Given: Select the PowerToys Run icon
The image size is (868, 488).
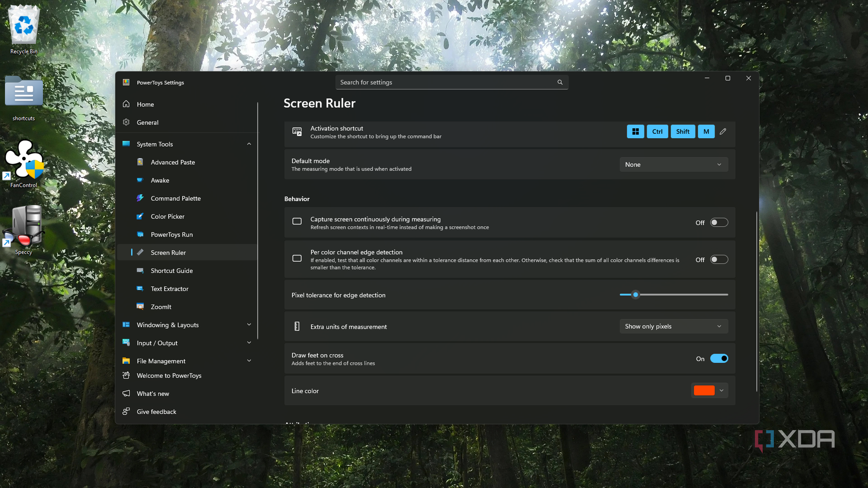Looking at the screenshot, I should (x=140, y=235).
